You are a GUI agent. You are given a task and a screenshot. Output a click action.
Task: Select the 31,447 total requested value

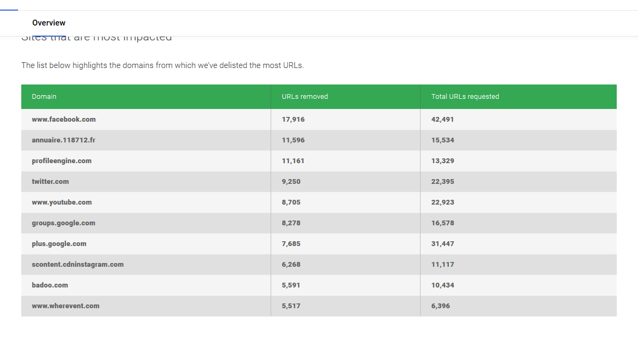[443, 244]
